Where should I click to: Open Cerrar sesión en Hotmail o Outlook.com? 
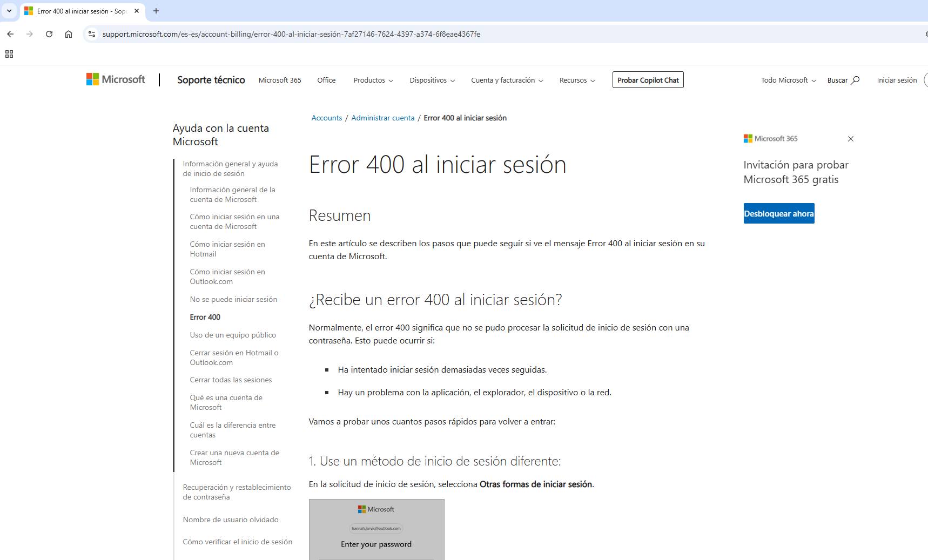click(x=234, y=357)
